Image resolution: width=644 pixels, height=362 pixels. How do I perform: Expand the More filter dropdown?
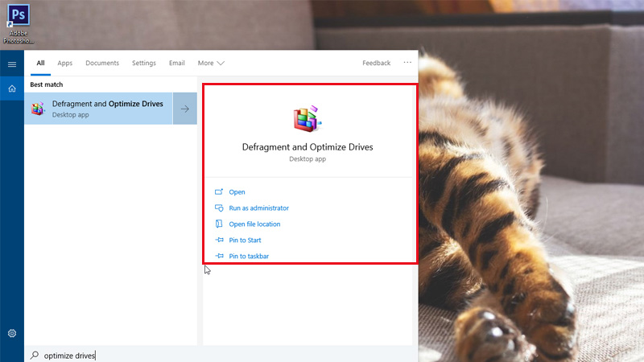(211, 63)
